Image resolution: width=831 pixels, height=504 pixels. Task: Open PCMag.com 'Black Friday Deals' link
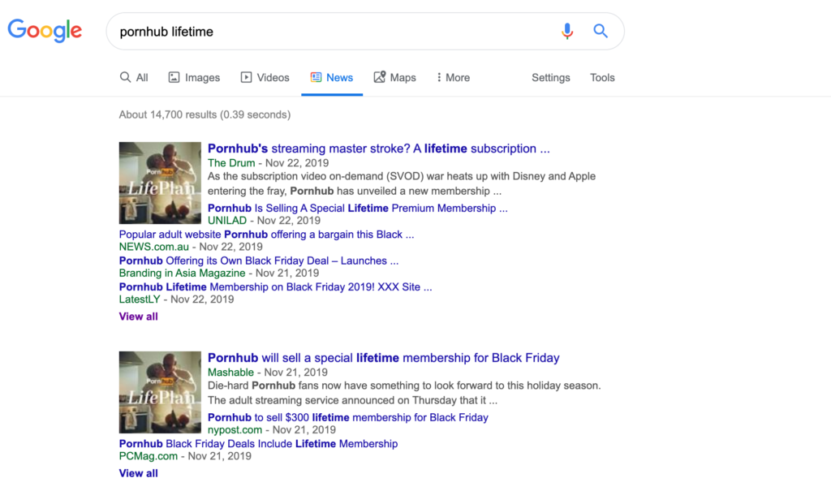coord(258,444)
